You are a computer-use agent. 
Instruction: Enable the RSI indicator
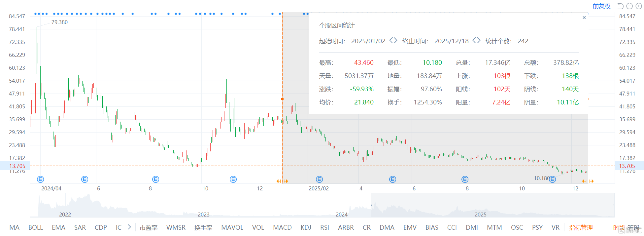tap(324, 227)
